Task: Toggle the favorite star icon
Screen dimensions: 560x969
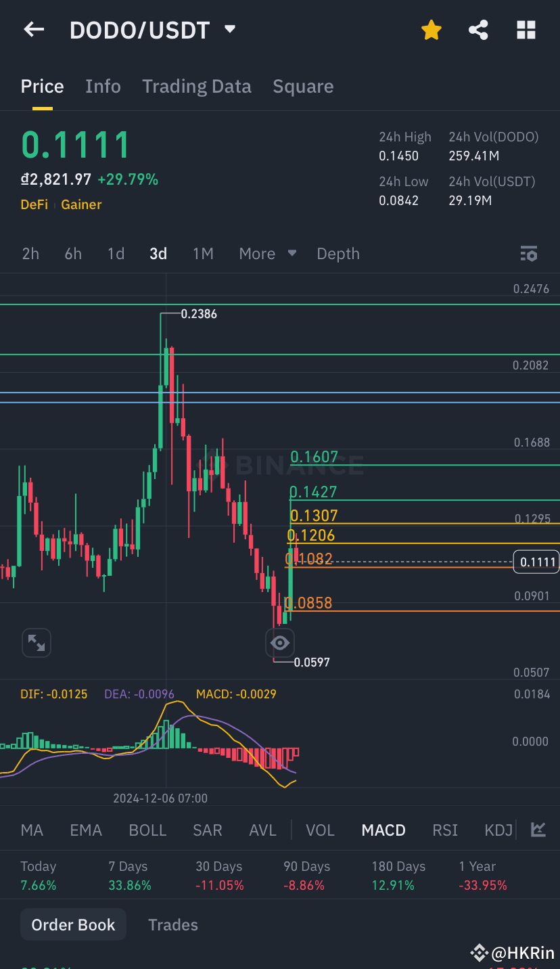Action: coord(431,29)
